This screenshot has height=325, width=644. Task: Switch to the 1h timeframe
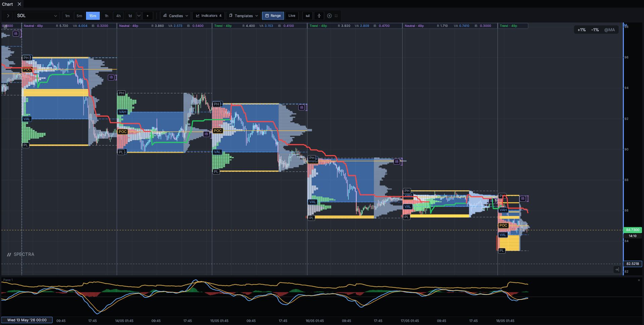coord(106,16)
